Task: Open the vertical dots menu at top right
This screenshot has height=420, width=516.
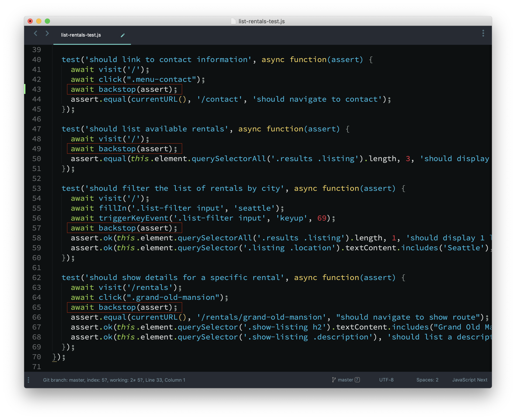Action: coord(483,33)
